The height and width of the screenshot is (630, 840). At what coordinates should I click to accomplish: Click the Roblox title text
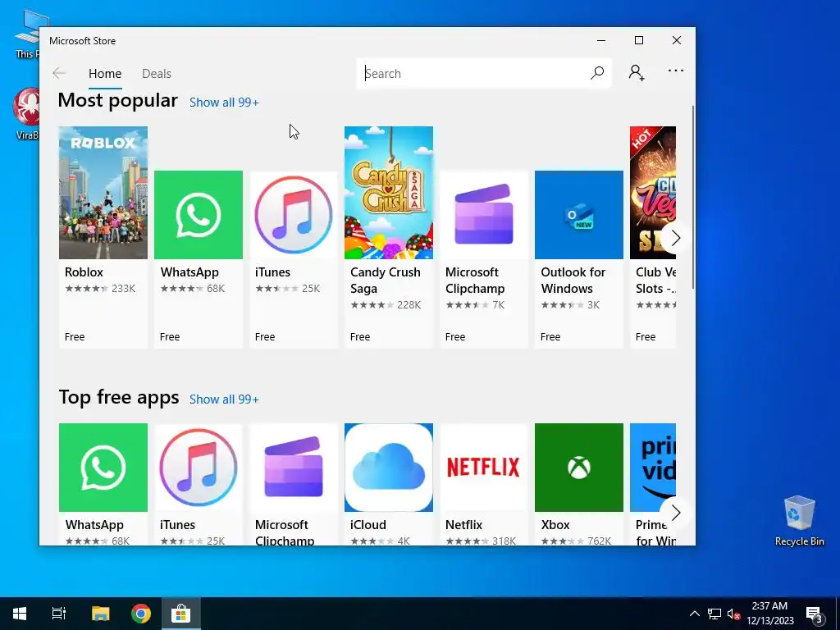[x=84, y=272]
